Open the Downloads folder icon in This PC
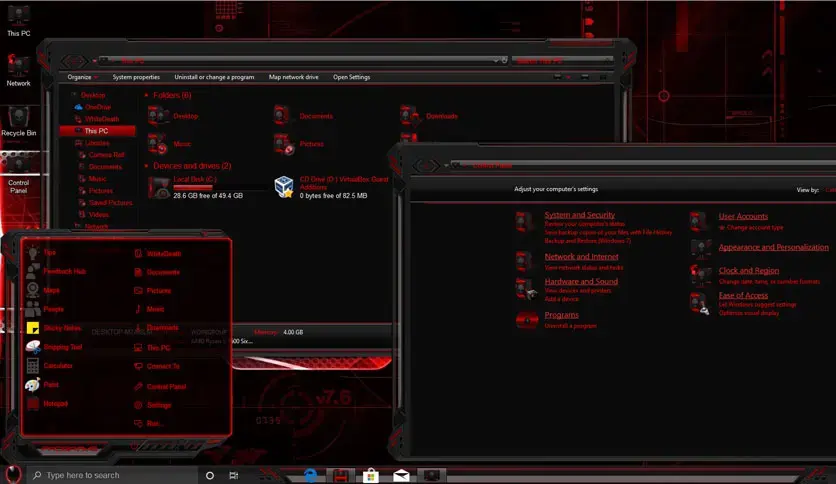The image size is (836, 484). (x=409, y=115)
